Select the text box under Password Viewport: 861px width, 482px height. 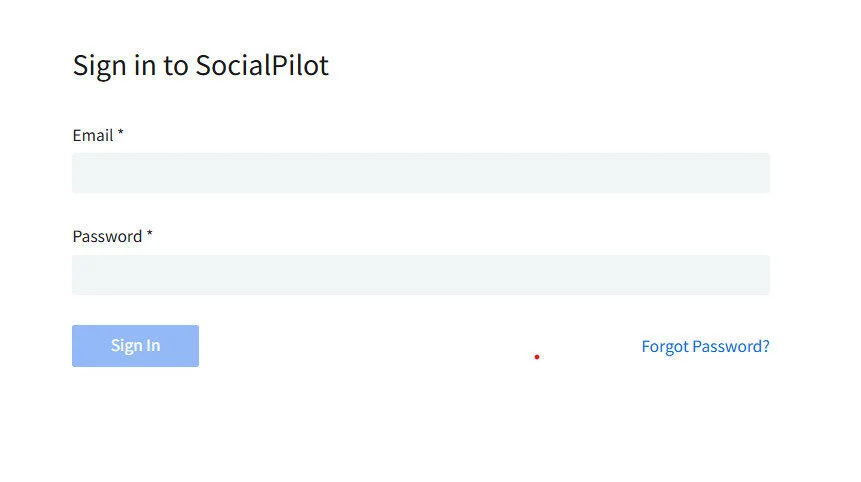[x=420, y=275]
